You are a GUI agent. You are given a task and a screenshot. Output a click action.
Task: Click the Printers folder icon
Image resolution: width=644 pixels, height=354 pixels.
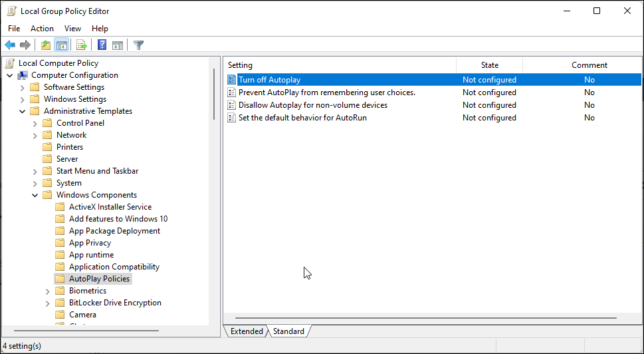pos(48,147)
